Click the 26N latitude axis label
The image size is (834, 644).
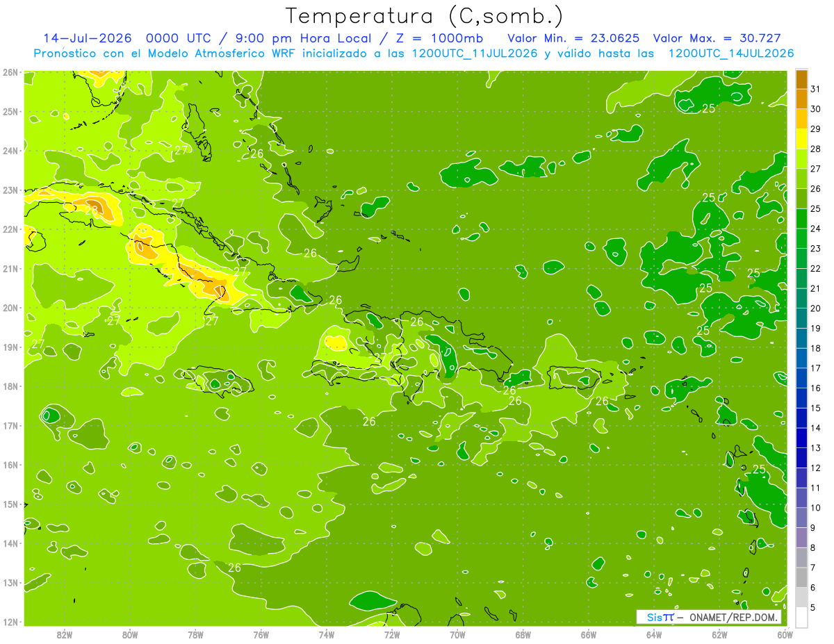click(10, 72)
